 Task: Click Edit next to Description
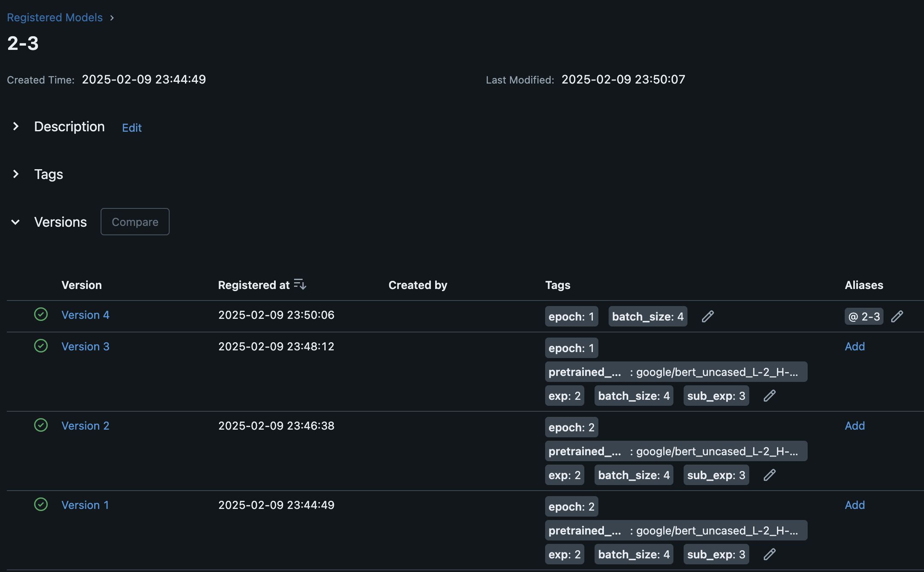click(132, 128)
